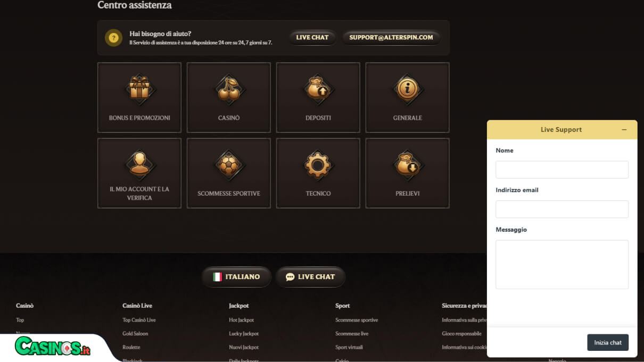Click the support@alterspin.com email button
This screenshot has width=644, height=362.
[x=391, y=37]
